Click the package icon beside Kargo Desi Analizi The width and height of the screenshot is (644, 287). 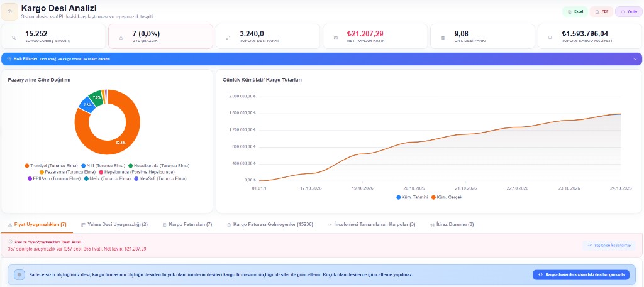[x=10, y=11]
